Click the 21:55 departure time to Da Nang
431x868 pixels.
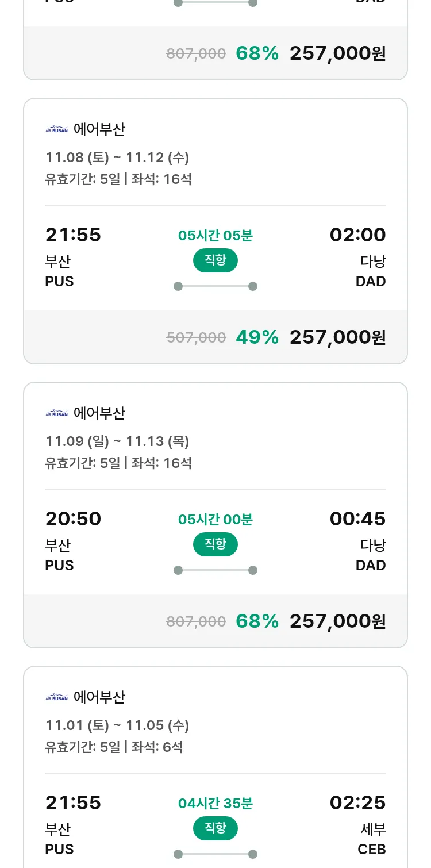point(73,235)
